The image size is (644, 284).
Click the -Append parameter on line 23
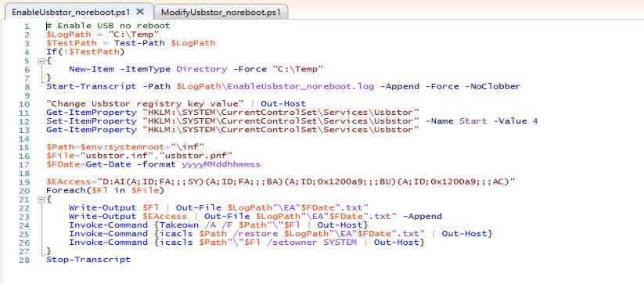[423, 216]
